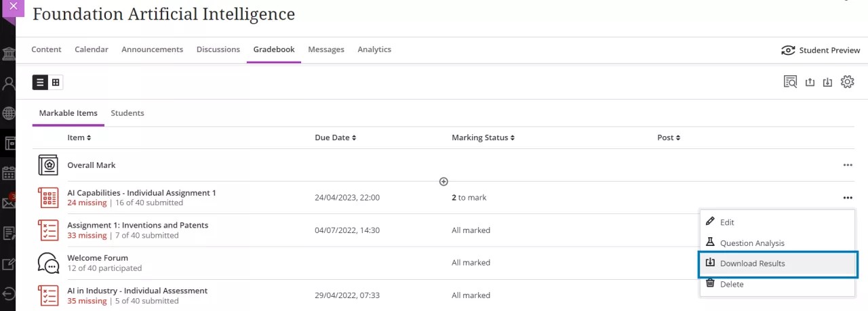Switch to list view toggle
Image resolution: width=868 pixels, height=311 pixels.
point(40,83)
